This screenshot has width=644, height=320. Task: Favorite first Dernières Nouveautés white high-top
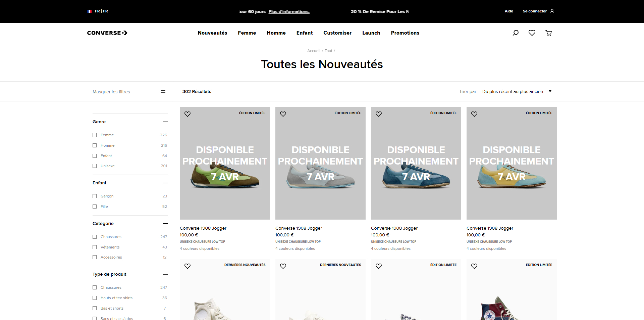click(187, 266)
